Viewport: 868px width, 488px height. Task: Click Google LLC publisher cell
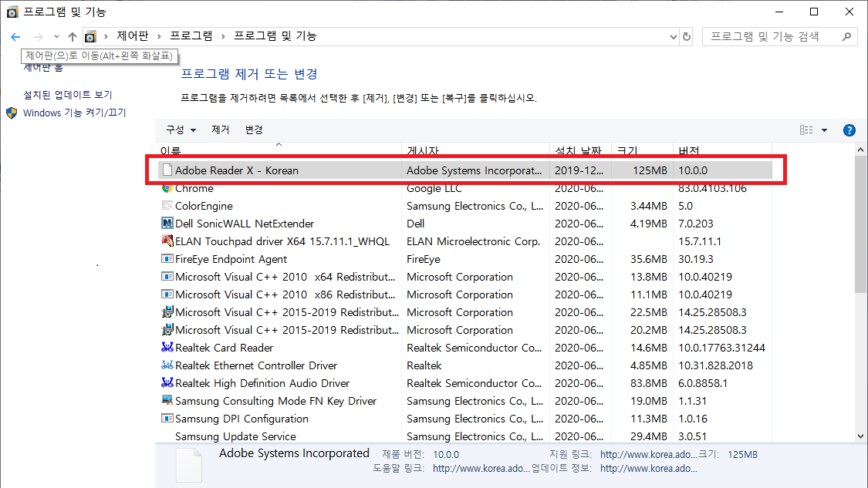click(x=434, y=188)
